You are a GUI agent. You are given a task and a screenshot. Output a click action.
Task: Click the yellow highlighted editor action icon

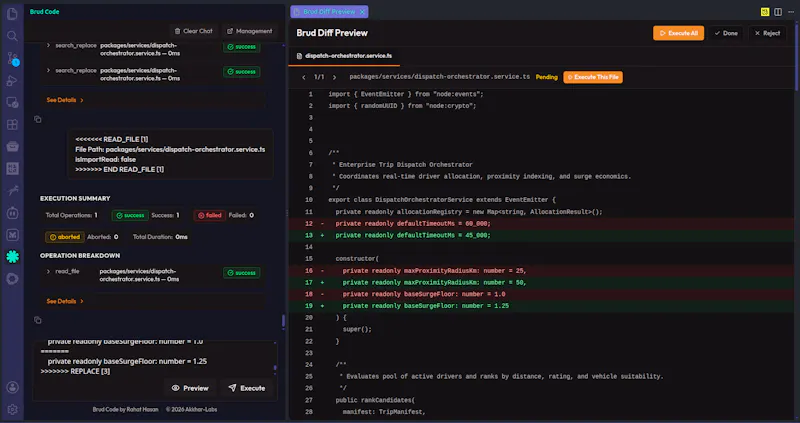tap(764, 12)
